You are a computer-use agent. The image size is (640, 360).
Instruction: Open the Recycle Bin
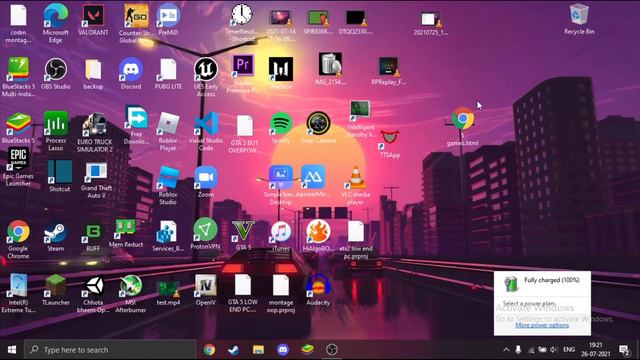tap(579, 15)
